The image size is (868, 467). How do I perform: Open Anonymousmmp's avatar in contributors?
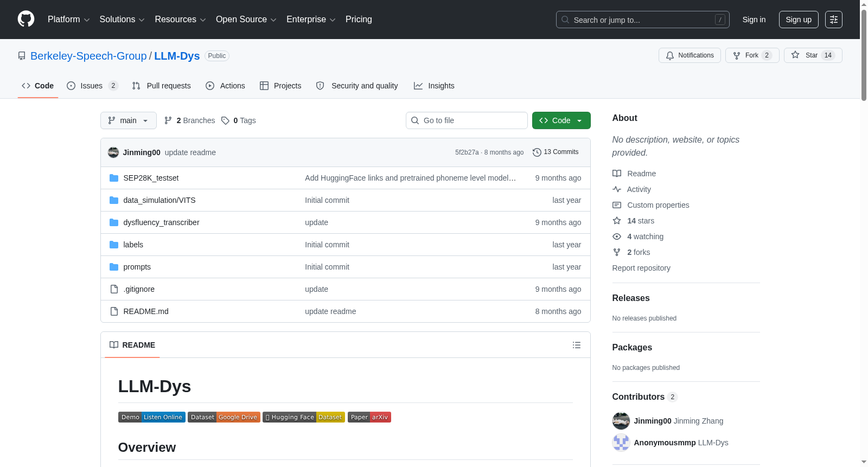(621, 443)
